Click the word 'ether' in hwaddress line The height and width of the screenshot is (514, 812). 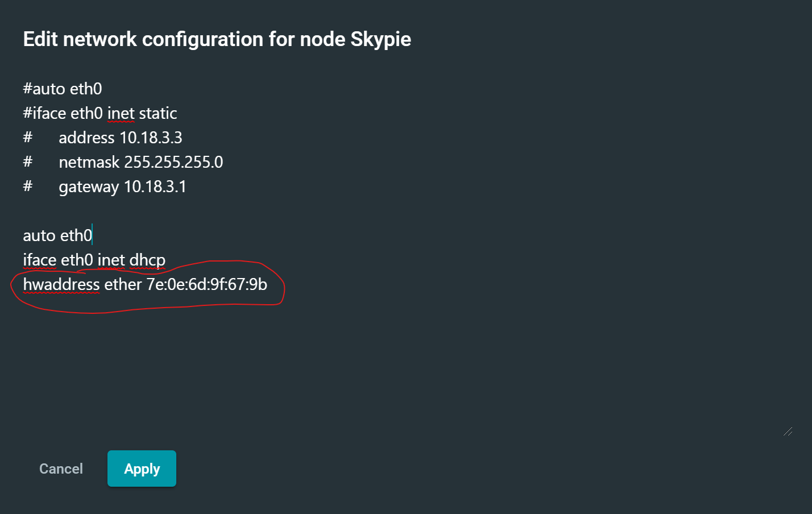click(x=123, y=284)
